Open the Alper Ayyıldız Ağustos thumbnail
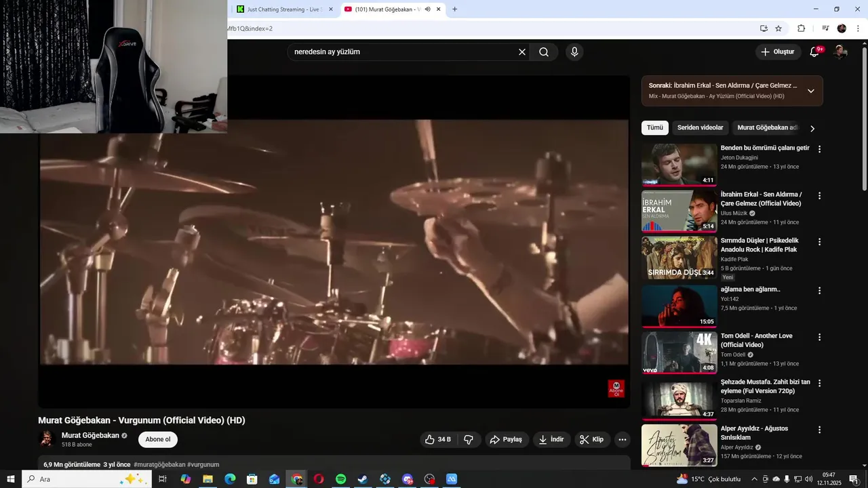This screenshot has width=868, height=488. (679, 445)
